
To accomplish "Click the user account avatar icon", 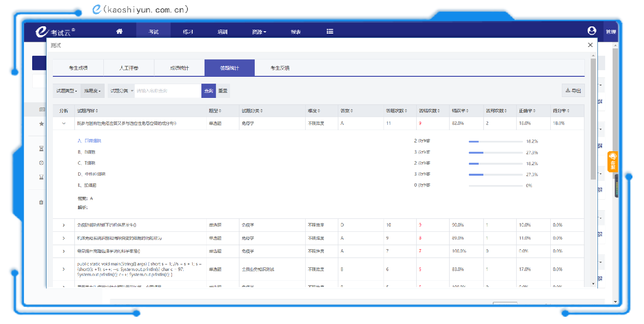I will [592, 31].
